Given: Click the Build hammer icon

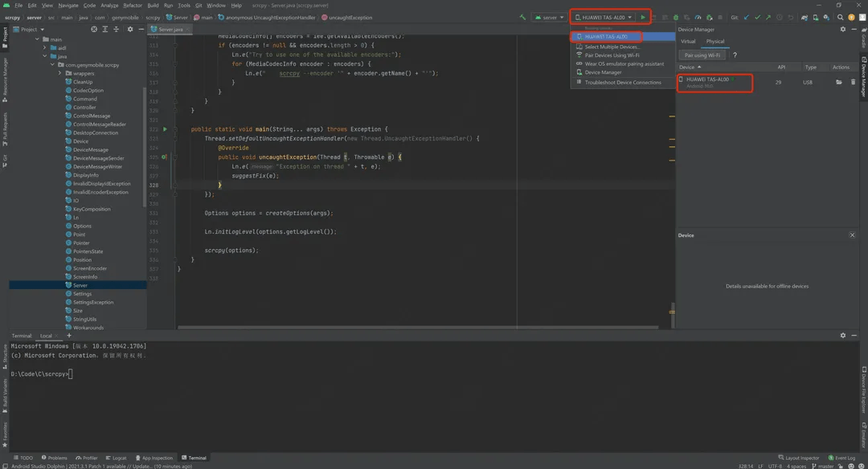Looking at the screenshot, I should click(522, 17).
